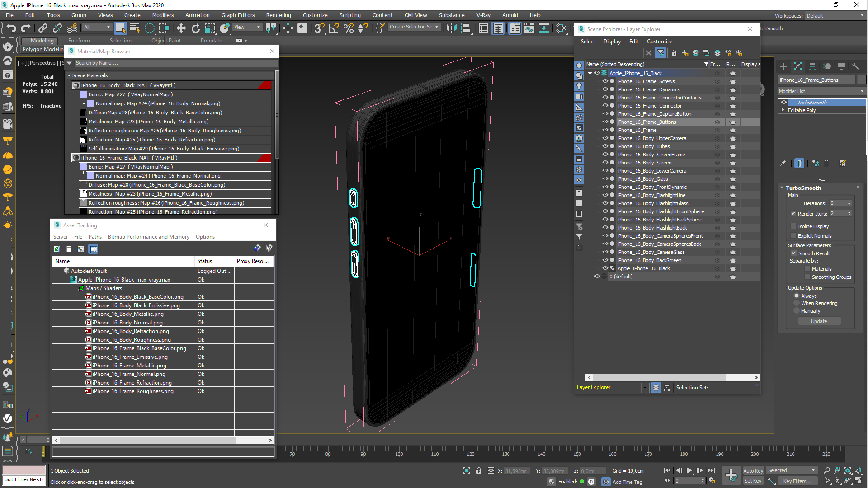Hide the iPhone_16_Frame_Screws layer eye

605,81
